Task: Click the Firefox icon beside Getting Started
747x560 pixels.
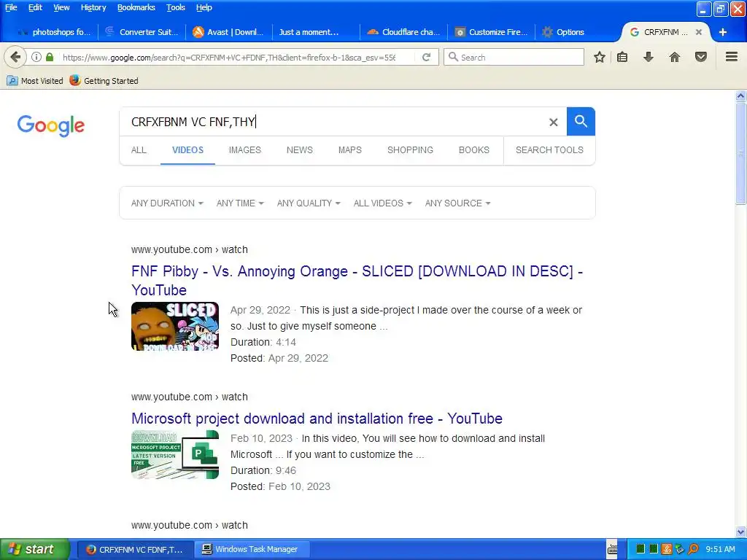Action: (75, 80)
